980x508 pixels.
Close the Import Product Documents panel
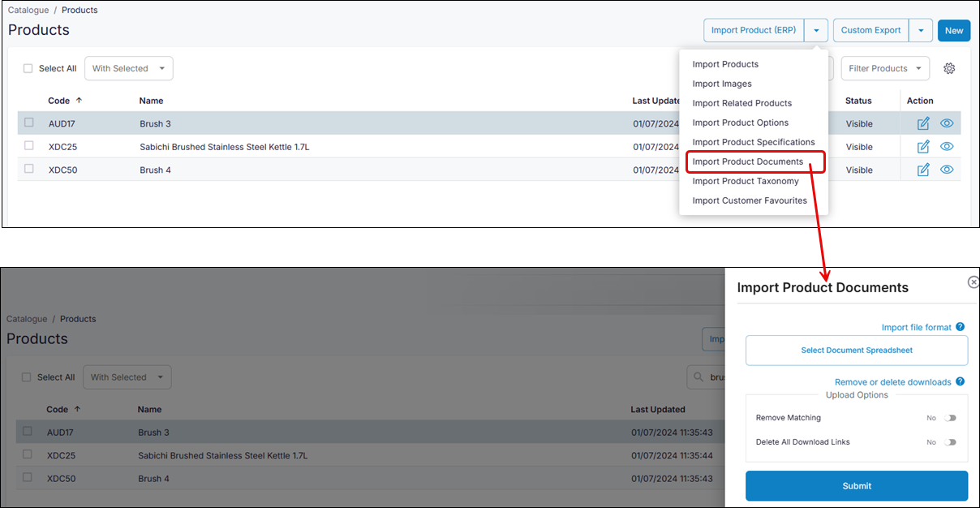point(974,282)
